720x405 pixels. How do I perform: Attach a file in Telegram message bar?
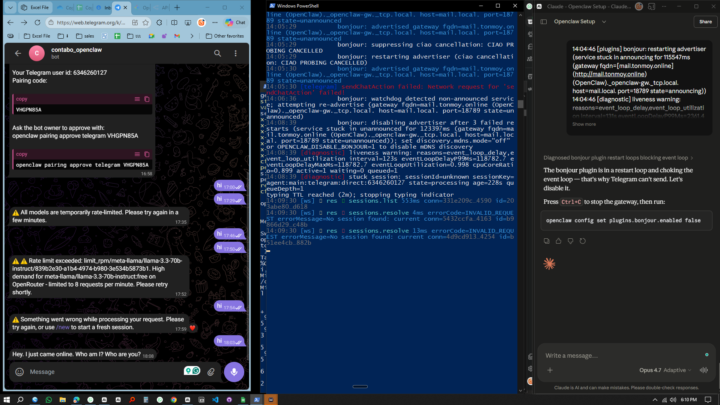(211, 372)
